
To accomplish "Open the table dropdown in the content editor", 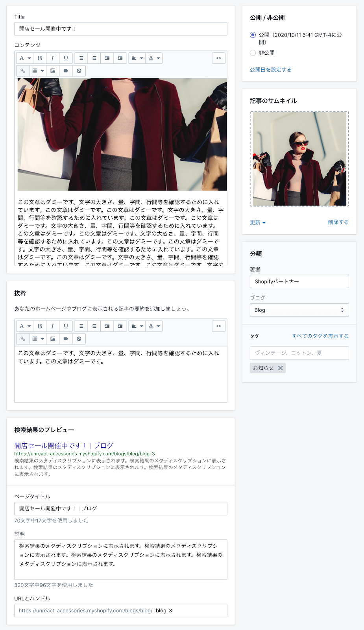I will (x=38, y=71).
